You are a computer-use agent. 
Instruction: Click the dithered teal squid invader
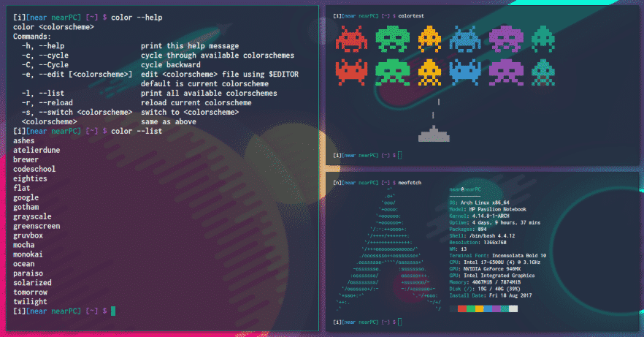[x=543, y=39]
